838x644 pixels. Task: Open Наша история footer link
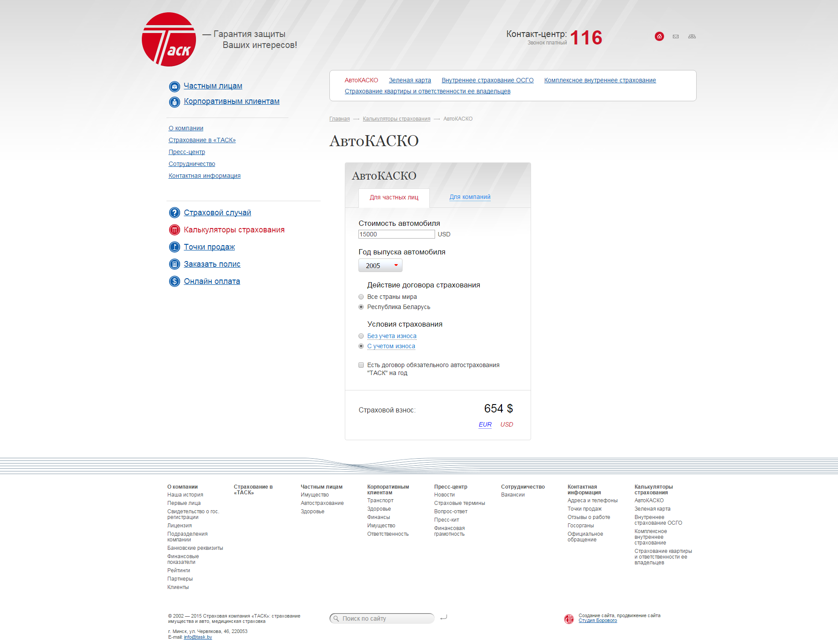coord(185,495)
